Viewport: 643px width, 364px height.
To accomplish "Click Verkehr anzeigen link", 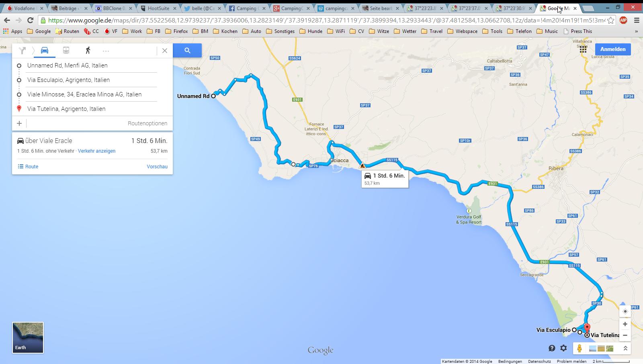I will pyautogui.click(x=96, y=151).
